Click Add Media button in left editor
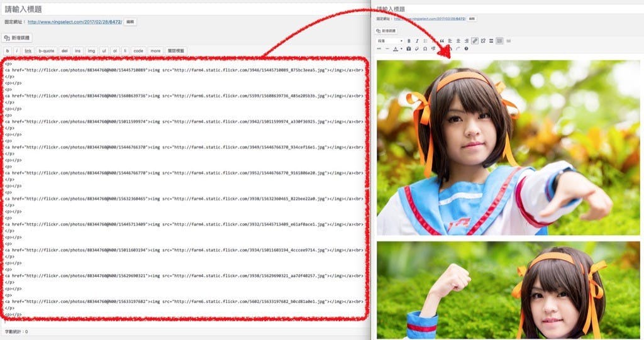 point(17,38)
